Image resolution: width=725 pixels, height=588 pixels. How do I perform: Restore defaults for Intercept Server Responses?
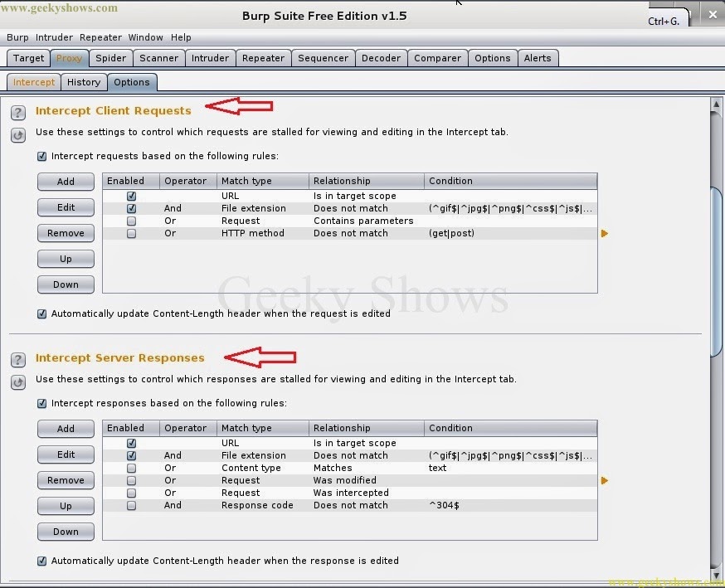[x=18, y=383]
